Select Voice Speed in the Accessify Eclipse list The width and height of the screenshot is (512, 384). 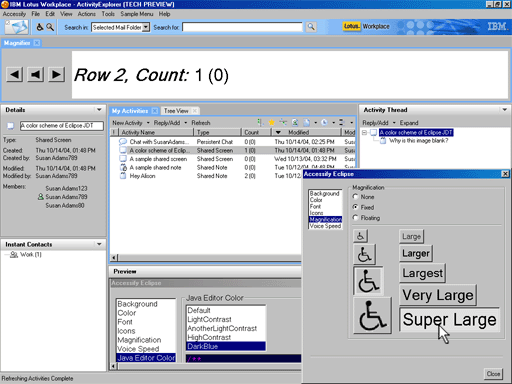325,226
